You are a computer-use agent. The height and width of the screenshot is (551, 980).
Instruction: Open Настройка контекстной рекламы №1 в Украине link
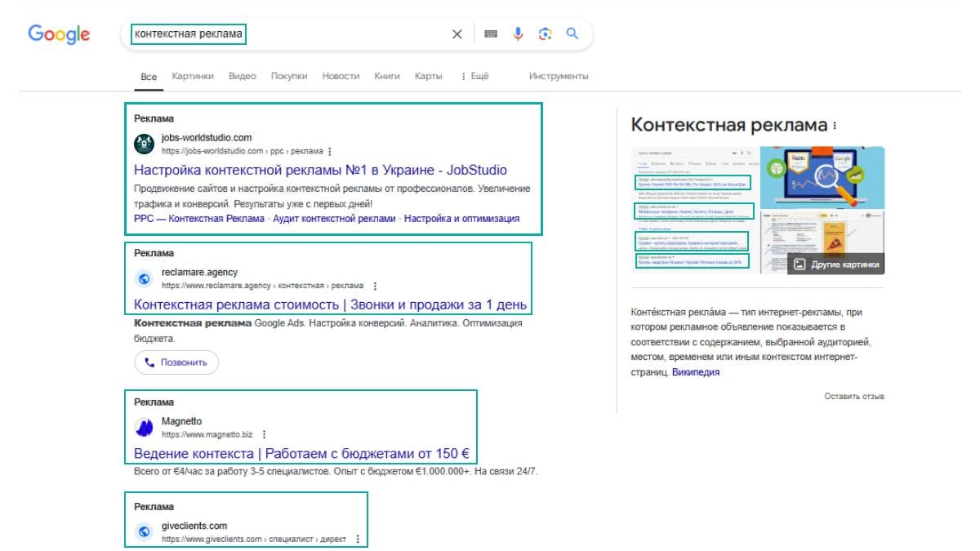pos(320,170)
